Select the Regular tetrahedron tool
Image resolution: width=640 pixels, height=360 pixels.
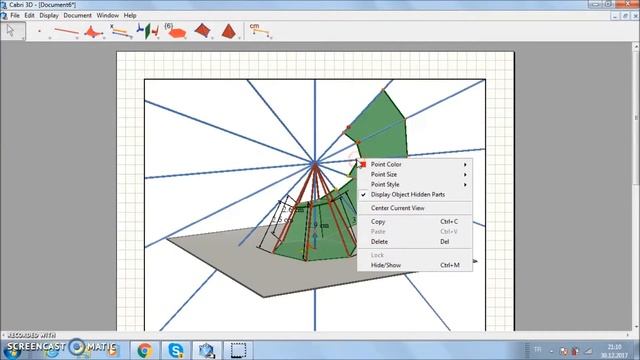tap(229, 31)
